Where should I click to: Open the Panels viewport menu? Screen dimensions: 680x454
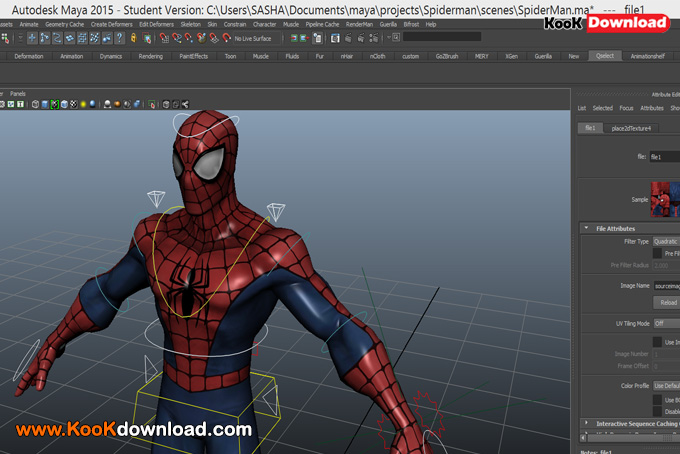[x=18, y=94]
